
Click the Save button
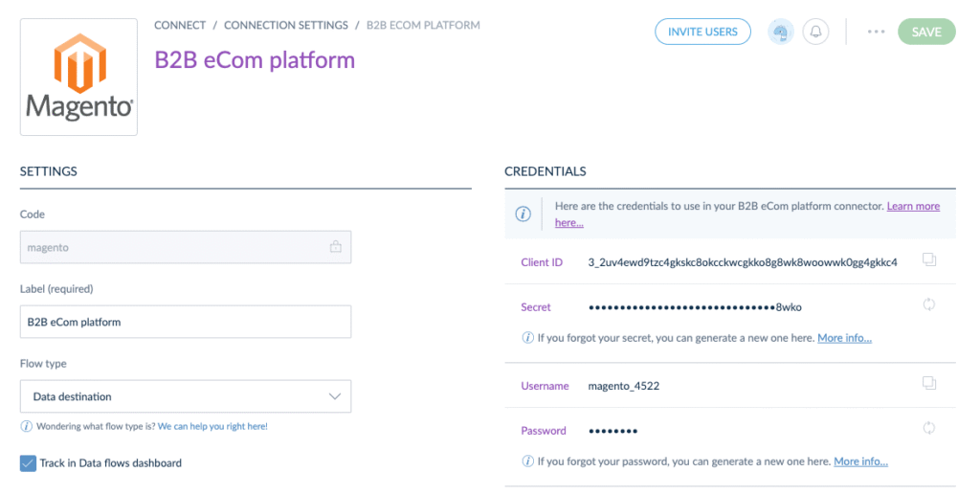pos(926,32)
